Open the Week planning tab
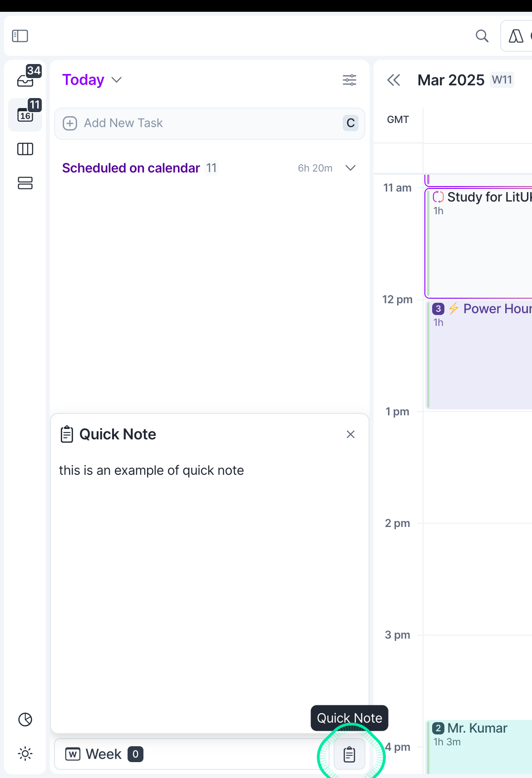The height and width of the screenshot is (778, 532). (104, 754)
